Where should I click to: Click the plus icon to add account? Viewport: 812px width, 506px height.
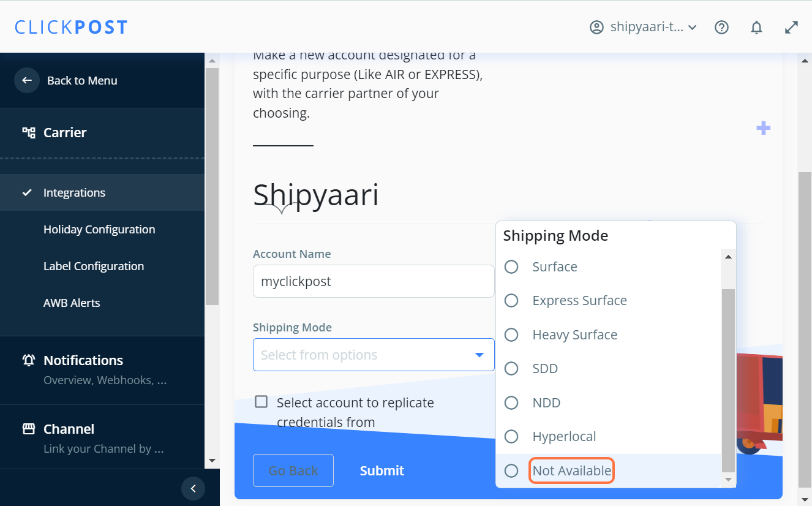click(x=763, y=128)
